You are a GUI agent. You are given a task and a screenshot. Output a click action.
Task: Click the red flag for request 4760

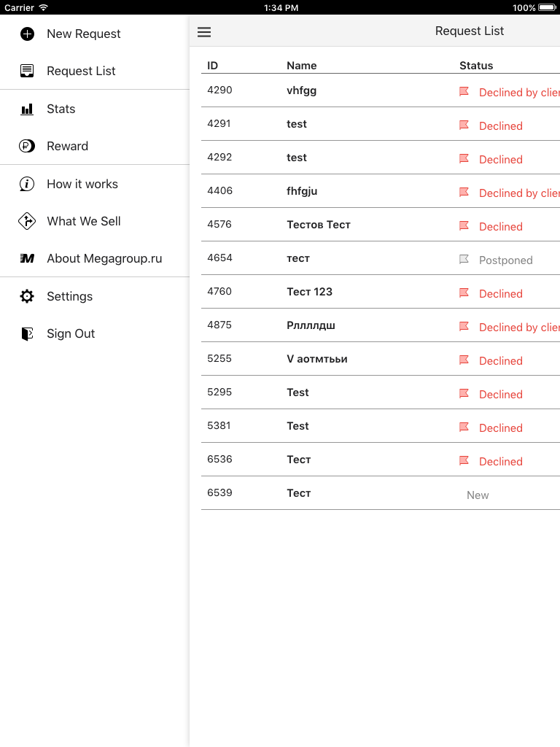coord(464,293)
